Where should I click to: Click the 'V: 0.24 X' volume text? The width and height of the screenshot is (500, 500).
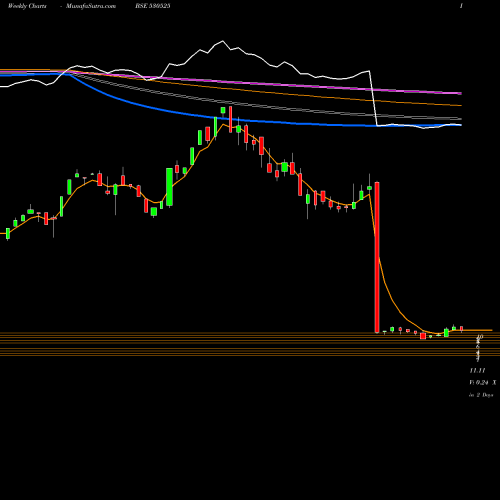483,383
